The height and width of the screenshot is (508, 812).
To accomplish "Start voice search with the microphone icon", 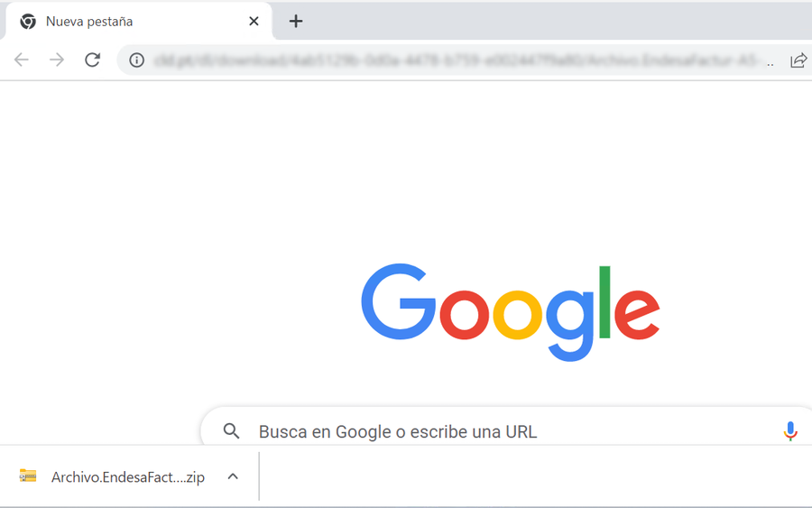I will (790, 430).
